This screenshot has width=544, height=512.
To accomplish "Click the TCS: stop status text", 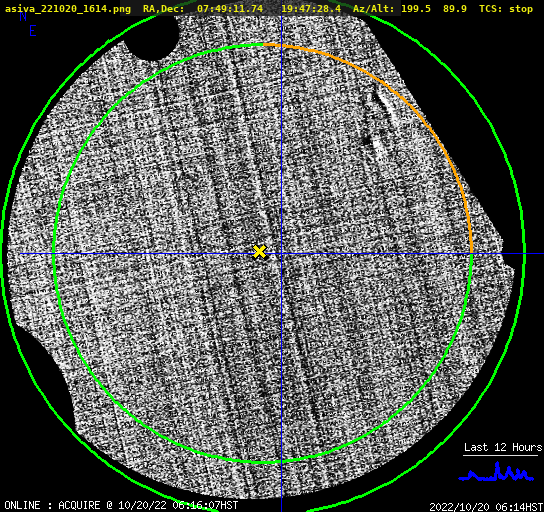I will click(506, 8).
